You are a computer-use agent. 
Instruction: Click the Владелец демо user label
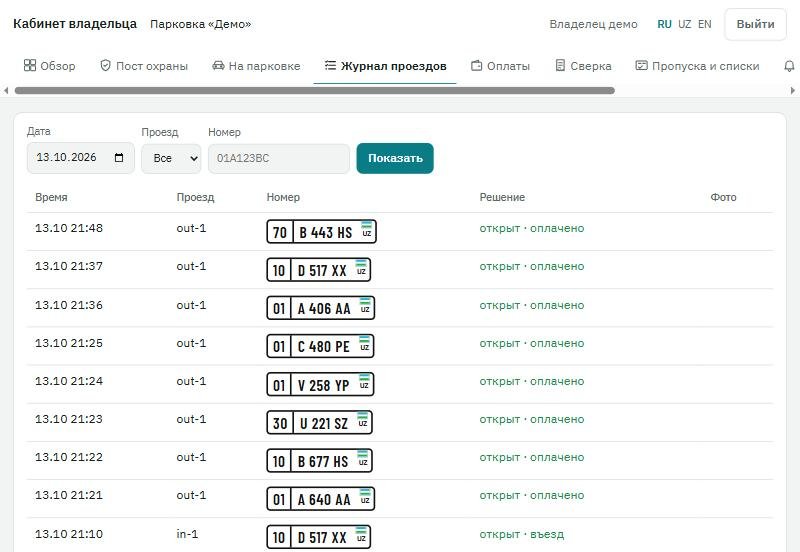(x=593, y=24)
